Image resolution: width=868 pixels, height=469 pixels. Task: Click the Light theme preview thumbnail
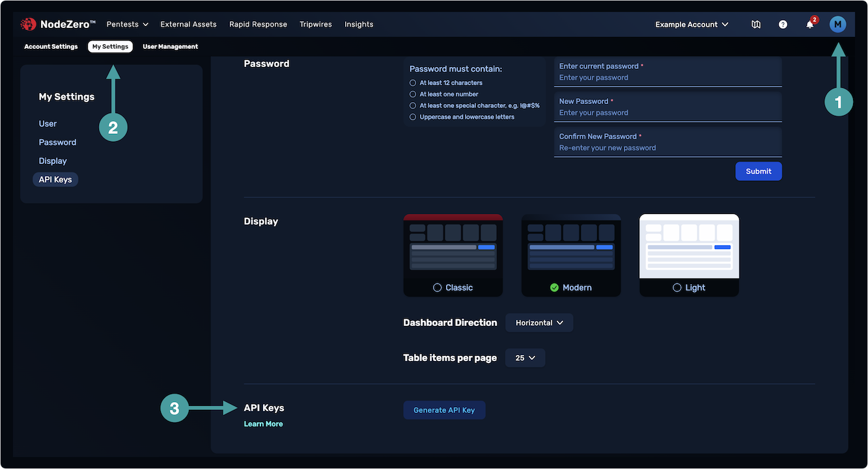pos(689,247)
